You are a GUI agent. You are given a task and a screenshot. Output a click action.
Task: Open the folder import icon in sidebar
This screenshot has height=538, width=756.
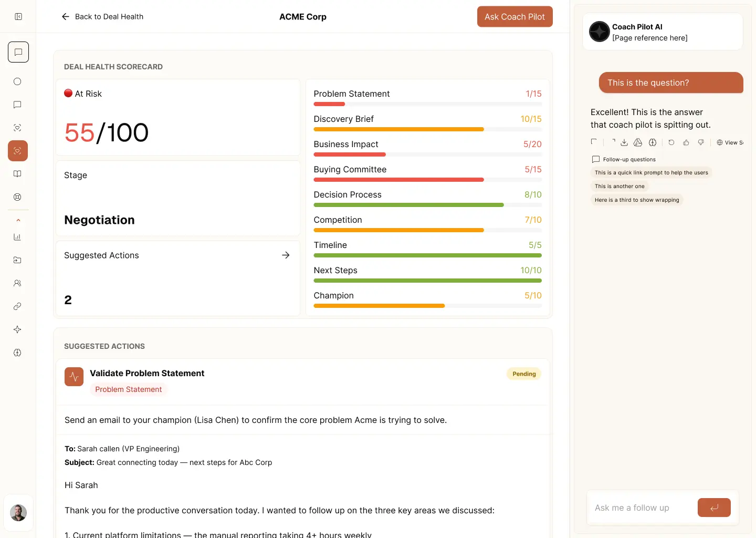tap(17, 260)
